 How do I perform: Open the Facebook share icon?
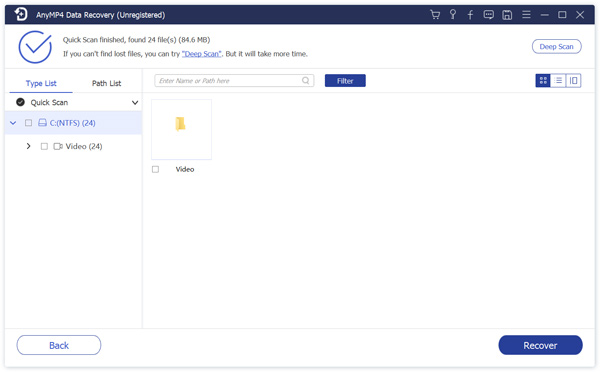coord(470,15)
